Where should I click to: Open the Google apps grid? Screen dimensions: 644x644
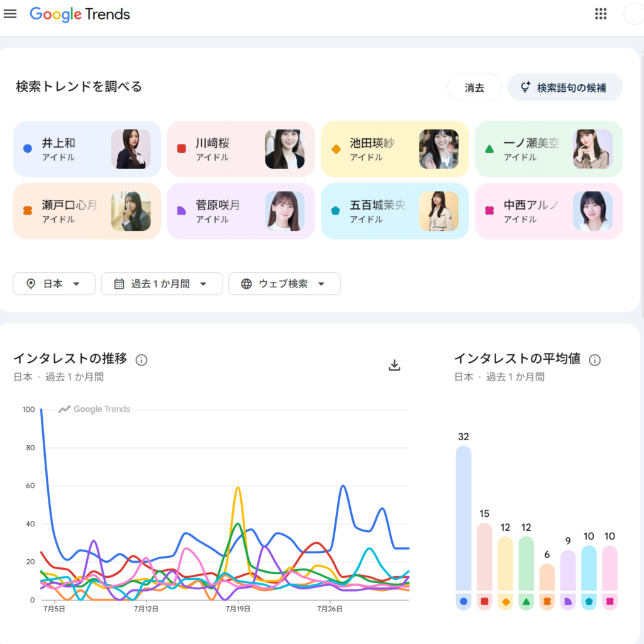click(601, 14)
